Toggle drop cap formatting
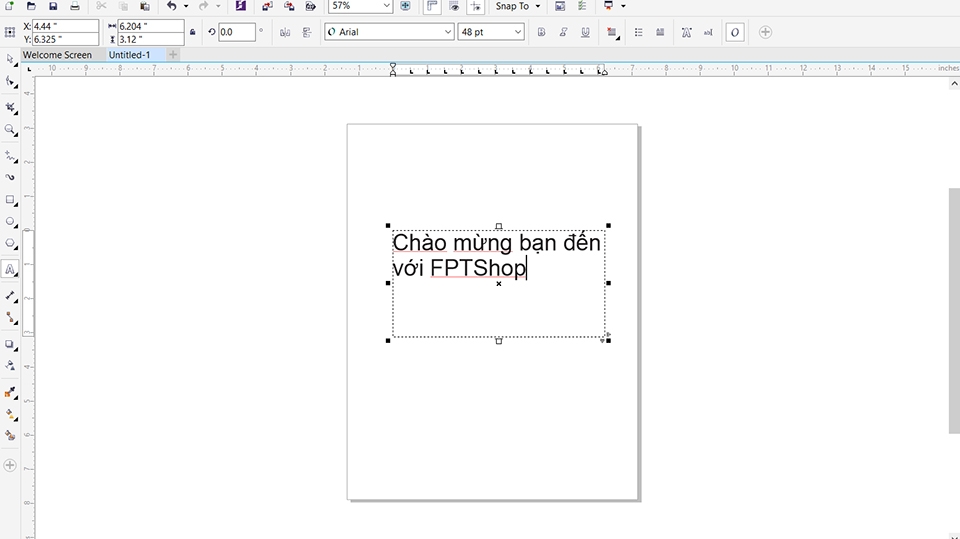This screenshot has width=960, height=539. coord(660,32)
